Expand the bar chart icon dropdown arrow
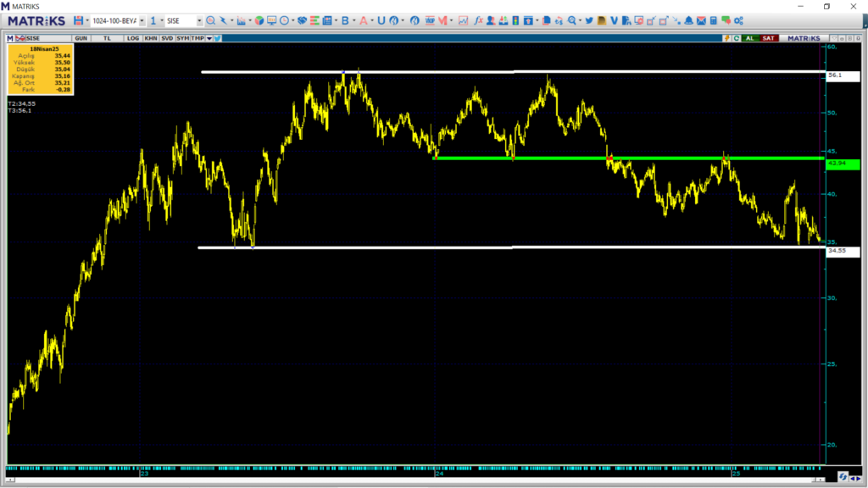Image resolution: width=868 pixels, height=488 pixels. (250, 20)
